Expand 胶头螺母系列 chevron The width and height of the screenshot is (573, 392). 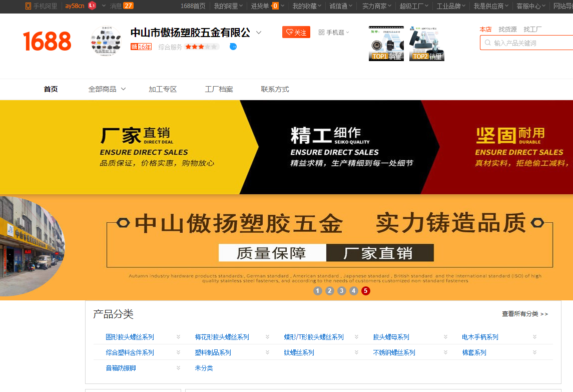coord(445,337)
